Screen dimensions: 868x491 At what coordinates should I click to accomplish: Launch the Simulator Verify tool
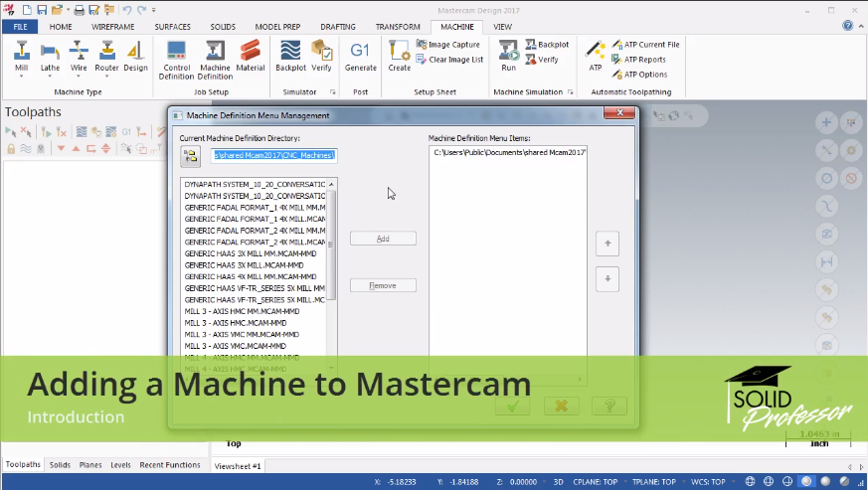(x=321, y=56)
